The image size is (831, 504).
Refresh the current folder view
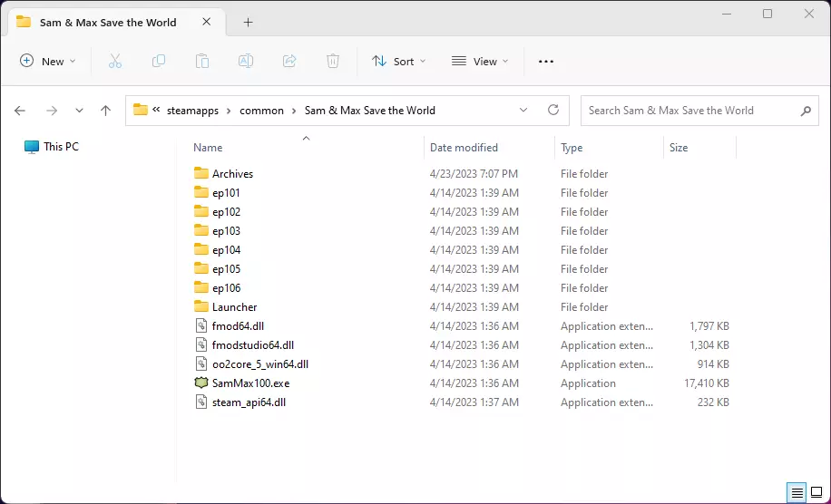[x=553, y=111]
